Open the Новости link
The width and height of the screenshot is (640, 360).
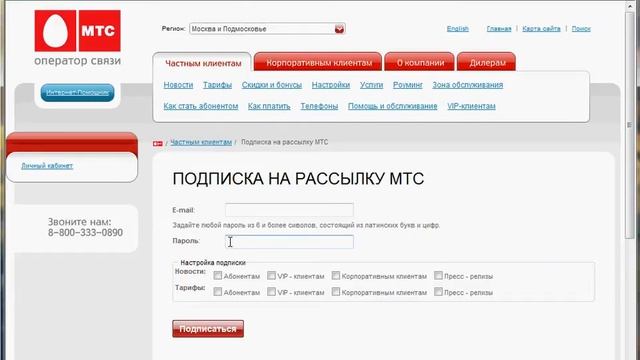click(178, 85)
